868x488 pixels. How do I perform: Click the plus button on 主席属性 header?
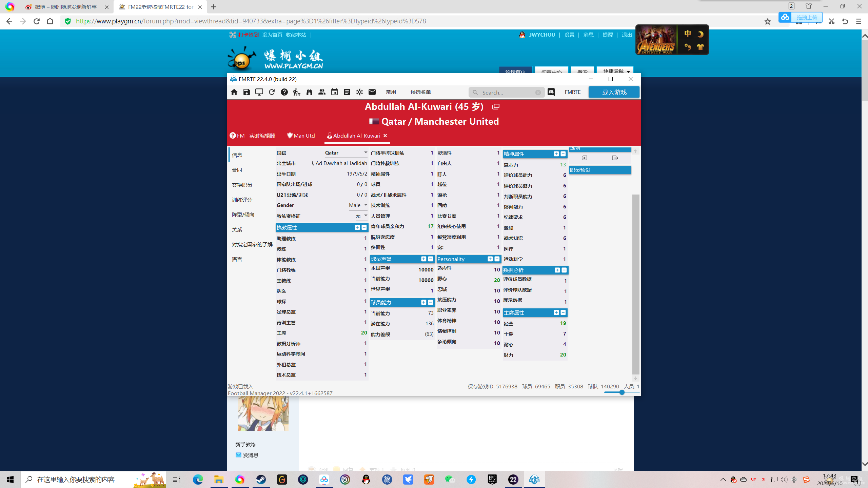pyautogui.click(x=556, y=312)
